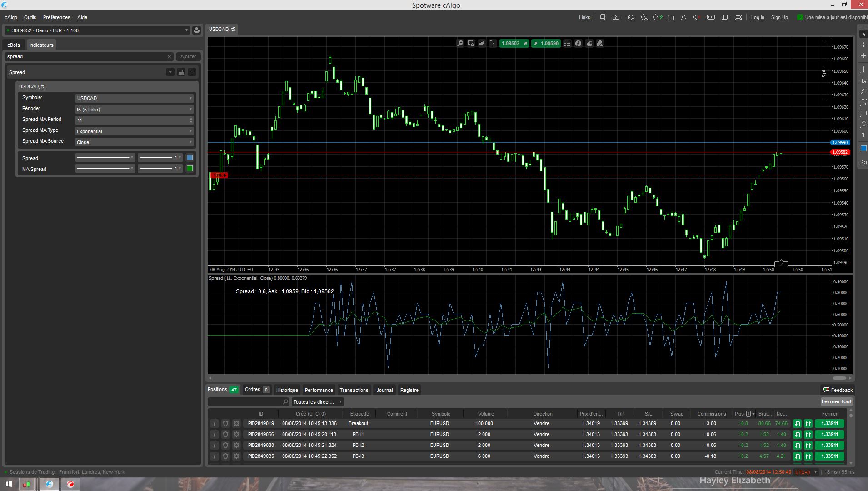
Task: Select the ellipse drawing tool
Action: tap(863, 124)
